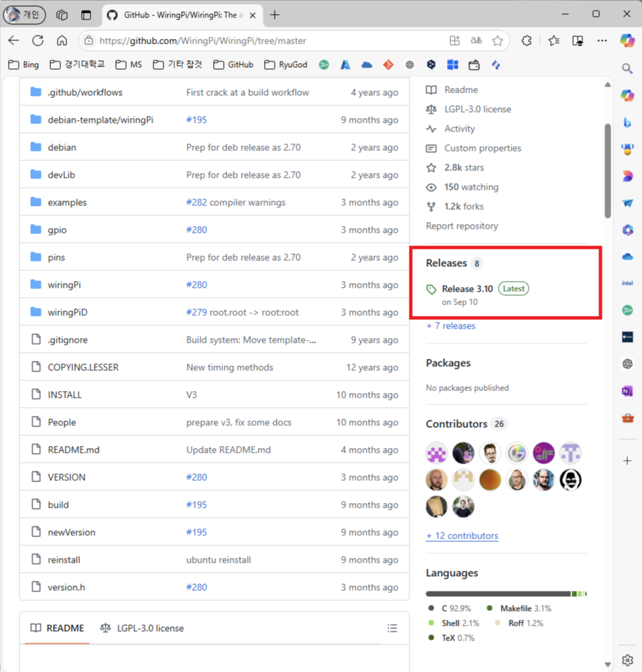Open the COPYING.LESSER file
The width and height of the screenshot is (642, 672).
pos(83,368)
